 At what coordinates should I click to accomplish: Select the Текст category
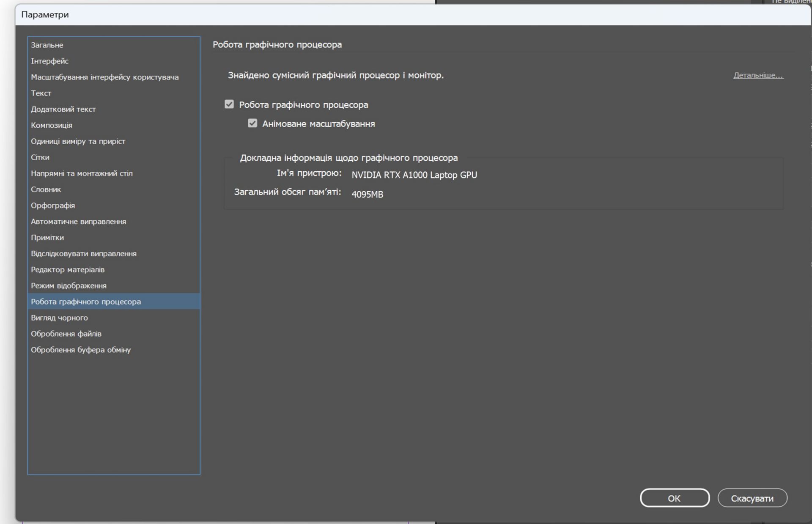(41, 93)
